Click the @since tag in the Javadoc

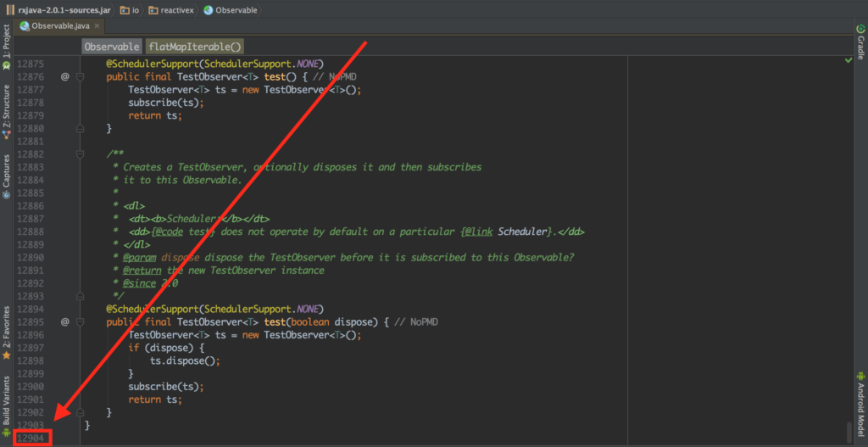(x=139, y=283)
